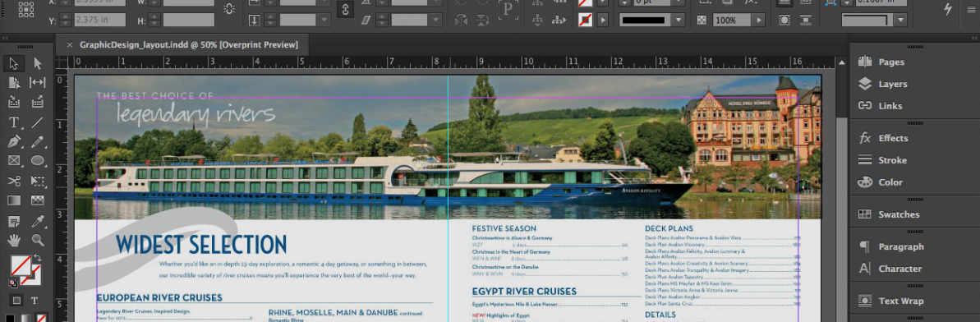Image resolution: width=980 pixels, height=322 pixels.
Task: Select the Line tool
Action: click(x=38, y=122)
